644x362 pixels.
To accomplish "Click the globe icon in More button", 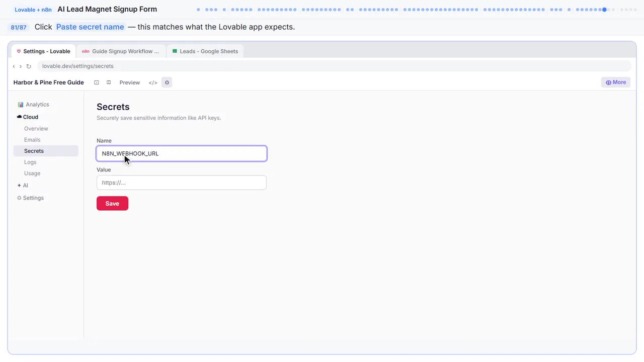I will click(608, 82).
